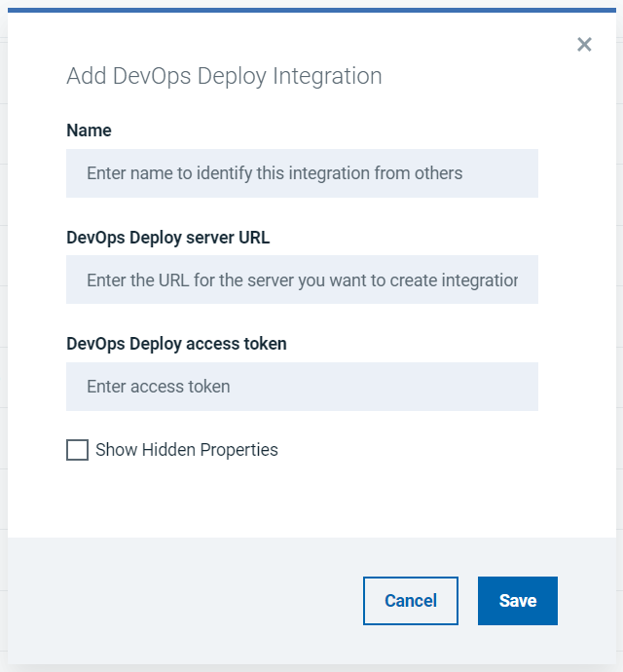Click the 'Enter access token' placeholder text
This screenshot has width=623, height=672.
click(159, 387)
